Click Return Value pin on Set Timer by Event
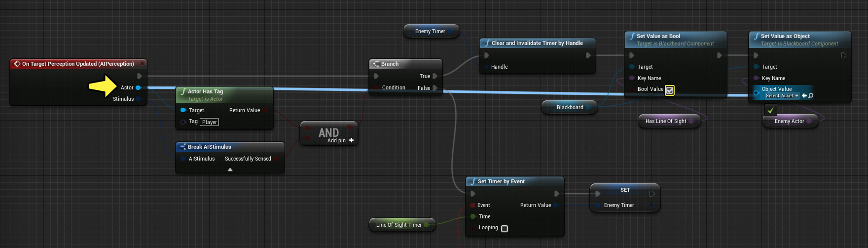Screen dimensions: 868x248 coord(556,205)
